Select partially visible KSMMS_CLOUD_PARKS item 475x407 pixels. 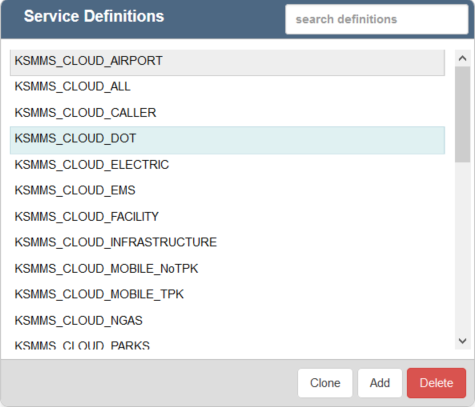pyautogui.click(x=227, y=344)
